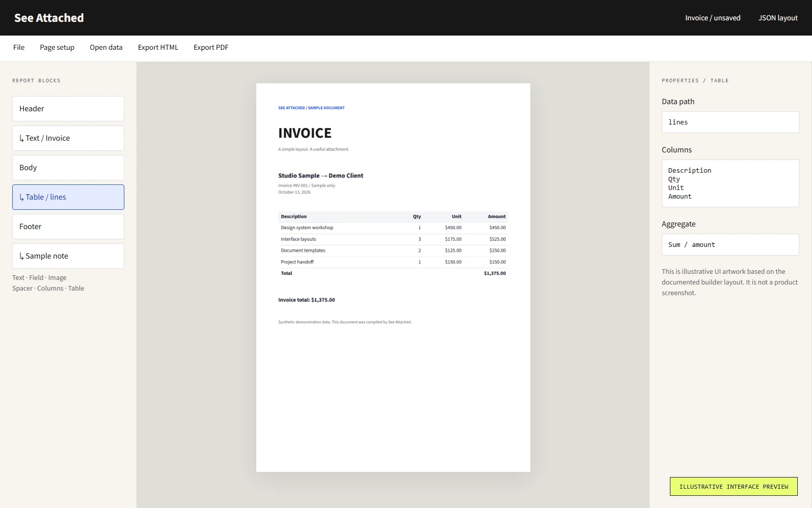812x508 pixels.
Task: Click the Columns list text area
Action: (x=730, y=183)
